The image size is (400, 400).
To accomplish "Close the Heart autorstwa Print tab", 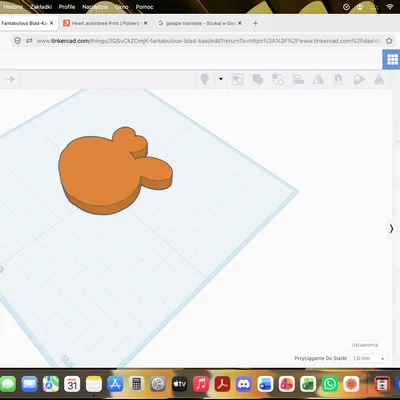I will [145, 23].
